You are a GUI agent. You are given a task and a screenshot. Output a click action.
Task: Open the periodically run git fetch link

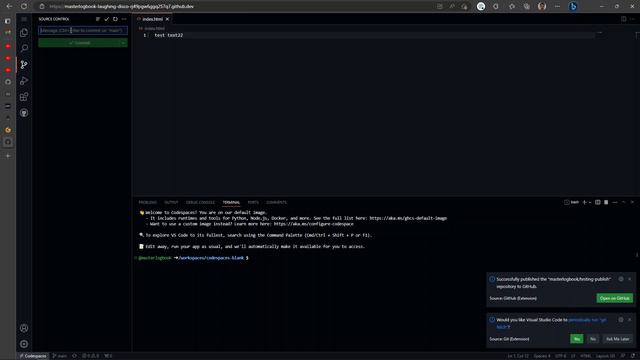(x=587, y=320)
